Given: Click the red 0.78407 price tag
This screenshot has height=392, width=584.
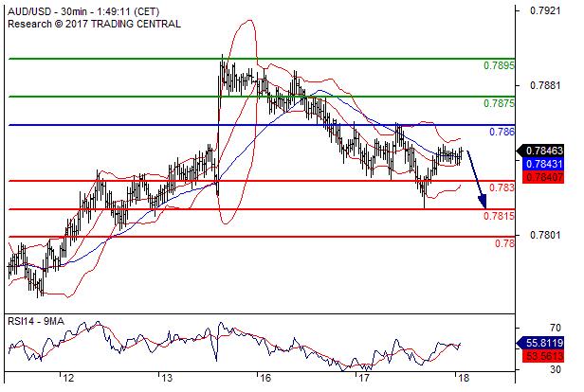Looking at the screenshot, I should 543,177.
